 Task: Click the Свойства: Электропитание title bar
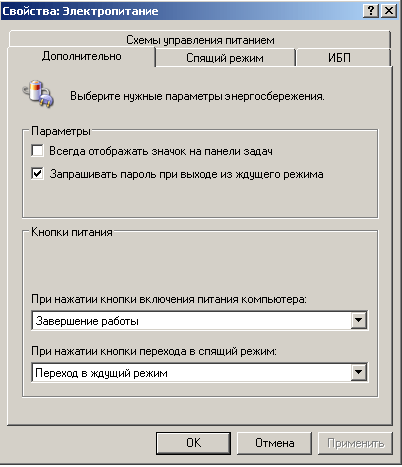pyautogui.click(x=182, y=11)
